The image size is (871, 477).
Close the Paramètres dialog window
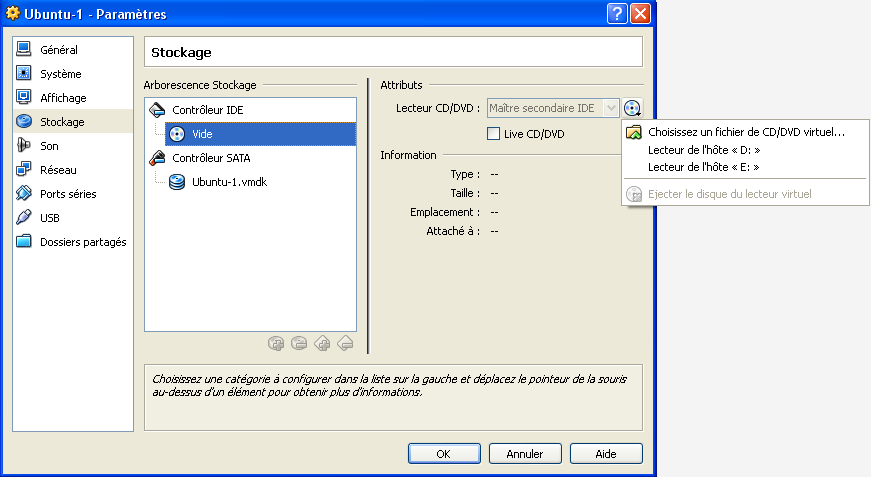pos(640,13)
